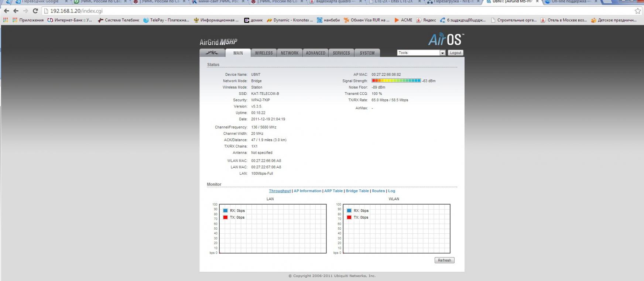Select the Channel/Frequency value 136 / 5680 MHz
Screen dimensions: 644x281
coord(264,127)
